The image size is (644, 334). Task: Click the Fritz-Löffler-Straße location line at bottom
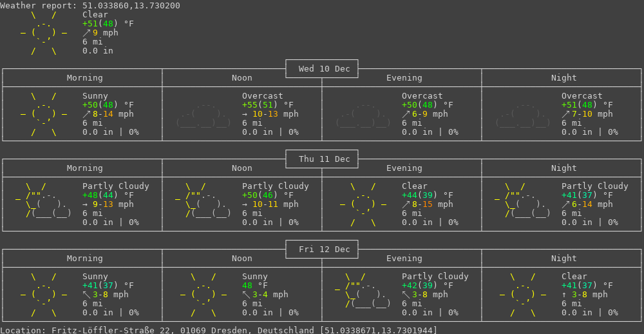pyautogui.click(x=219, y=329)
